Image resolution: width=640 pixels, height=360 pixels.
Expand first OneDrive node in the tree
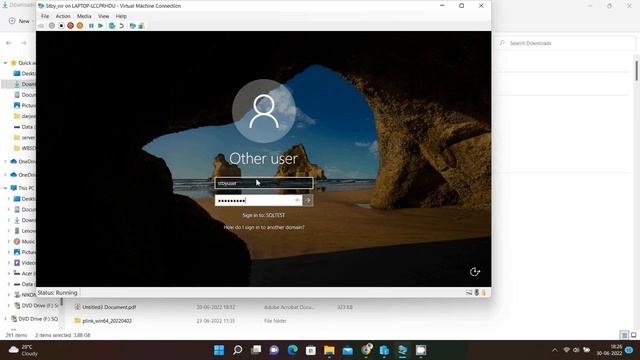coord(5,162)
